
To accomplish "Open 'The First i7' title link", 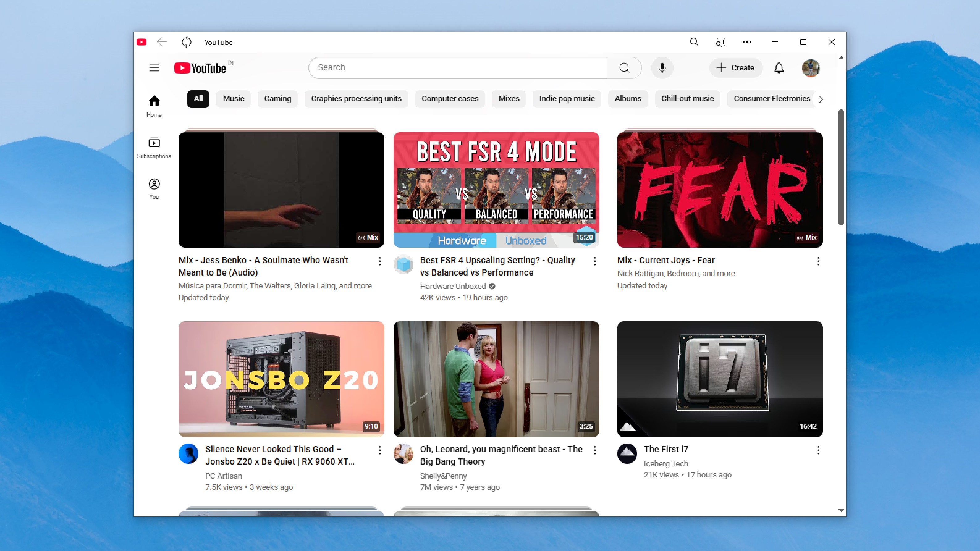I will (666, 449).
